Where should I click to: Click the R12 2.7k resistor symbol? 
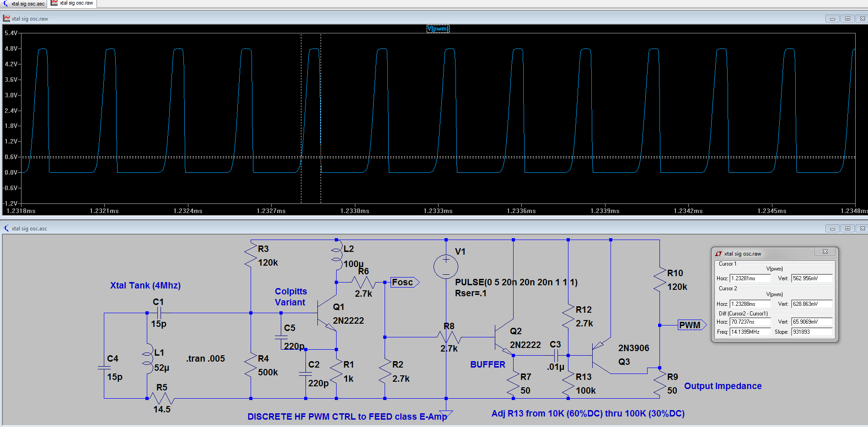point(568,316)
